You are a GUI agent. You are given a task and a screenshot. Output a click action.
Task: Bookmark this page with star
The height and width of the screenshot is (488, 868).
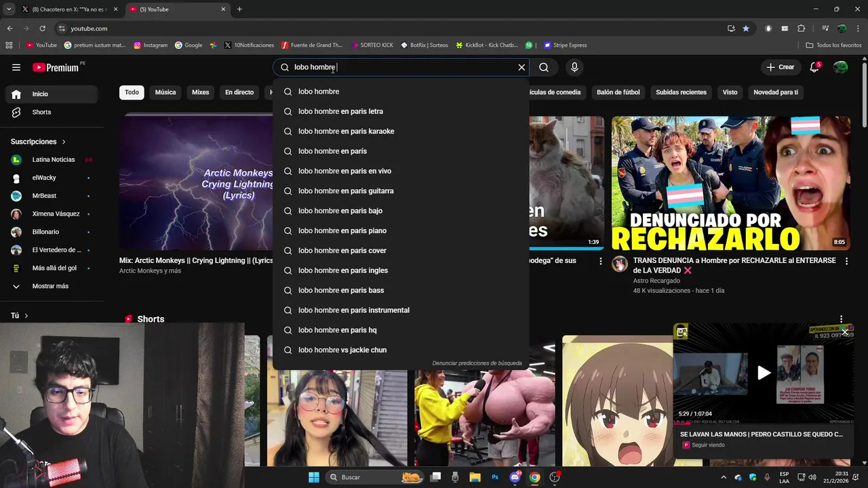click(x=746, y=28)
